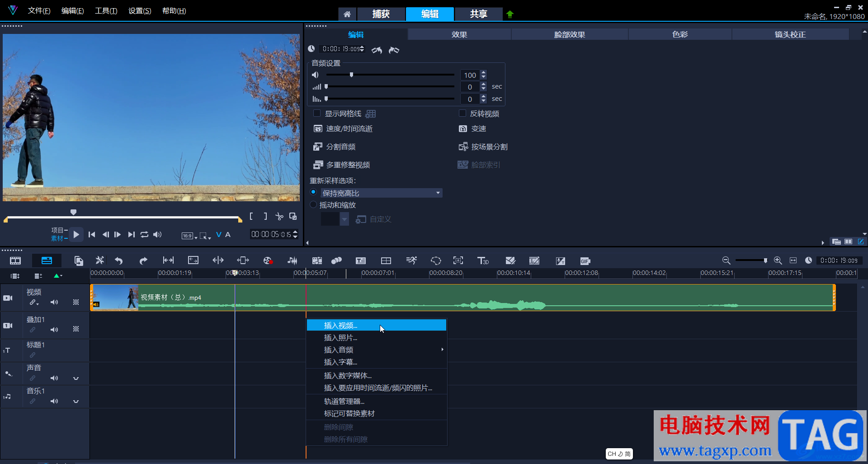The height and width of the screenshot is (464, 868).
Task: Open the Customize Toolbar tools icon
Action: (99, 260)
